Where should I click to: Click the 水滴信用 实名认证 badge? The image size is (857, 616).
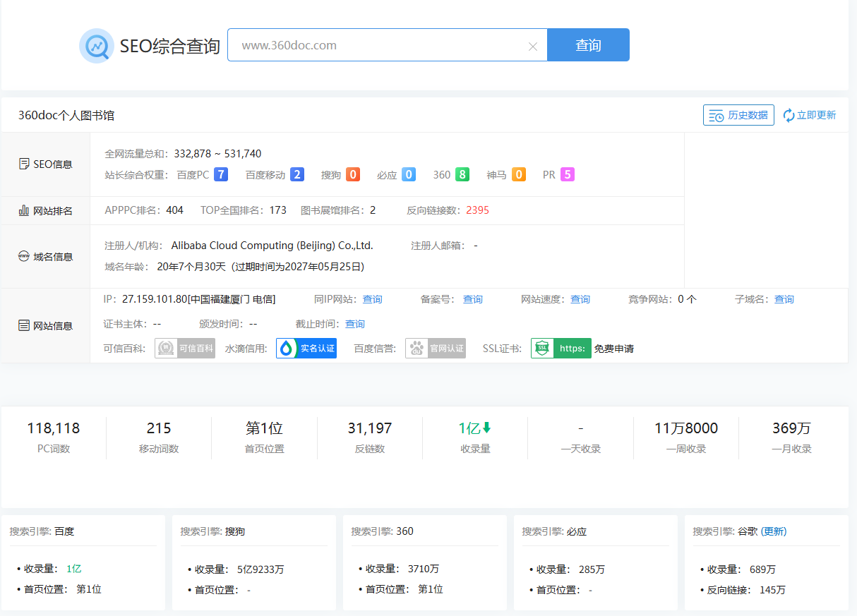(306, 348)
